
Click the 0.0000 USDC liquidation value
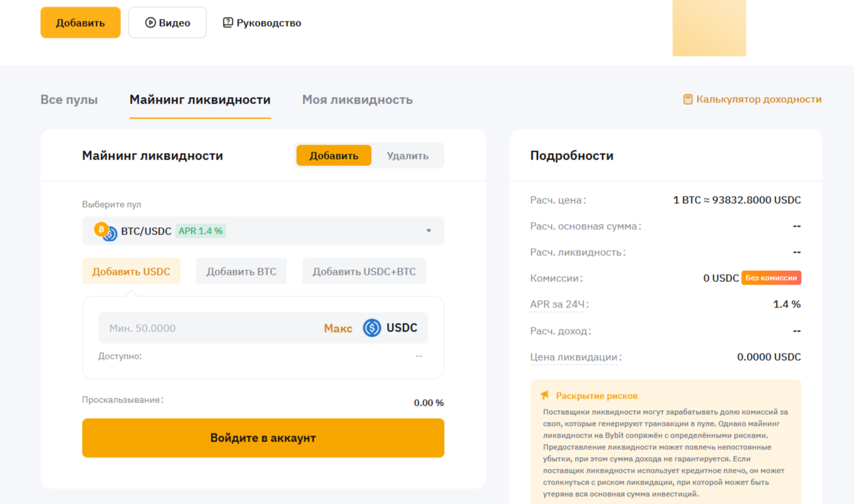pos(769,357)
